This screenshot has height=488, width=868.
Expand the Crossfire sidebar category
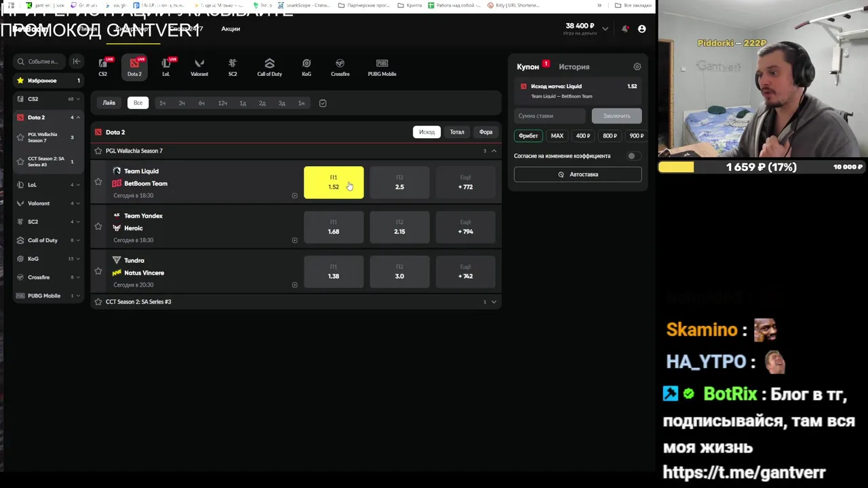pyautogui.click(x=78, y=277)
